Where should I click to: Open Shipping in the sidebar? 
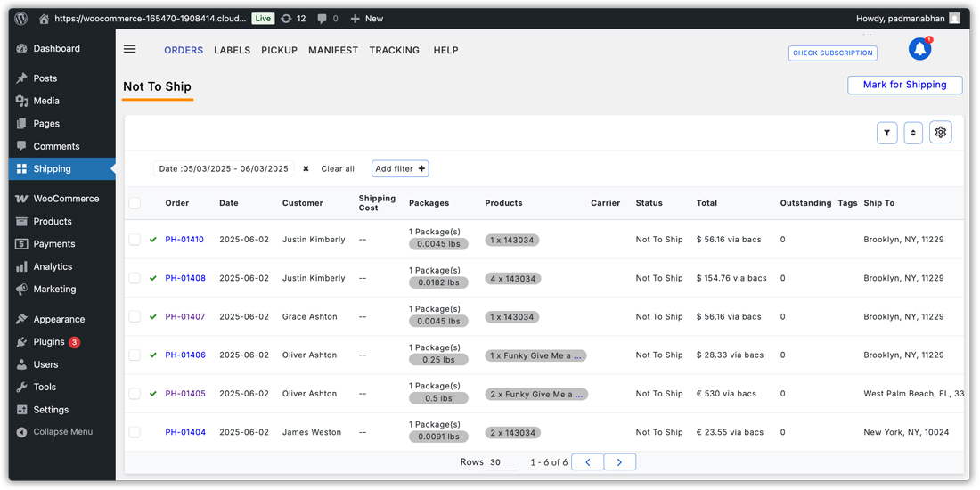(61, 168)
